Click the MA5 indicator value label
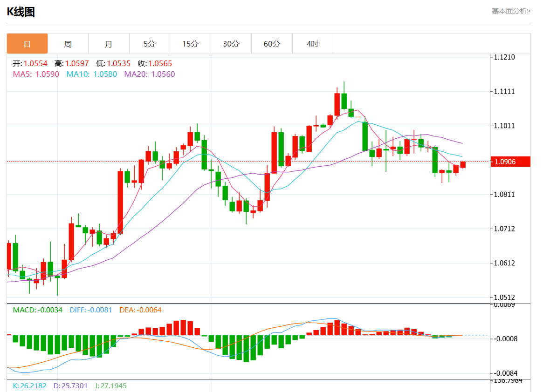 click(x=36, y=74)
